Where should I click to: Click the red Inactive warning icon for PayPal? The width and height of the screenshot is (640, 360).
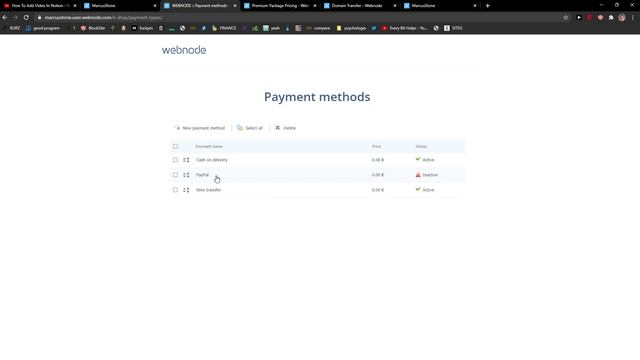[x=418, y=175]
